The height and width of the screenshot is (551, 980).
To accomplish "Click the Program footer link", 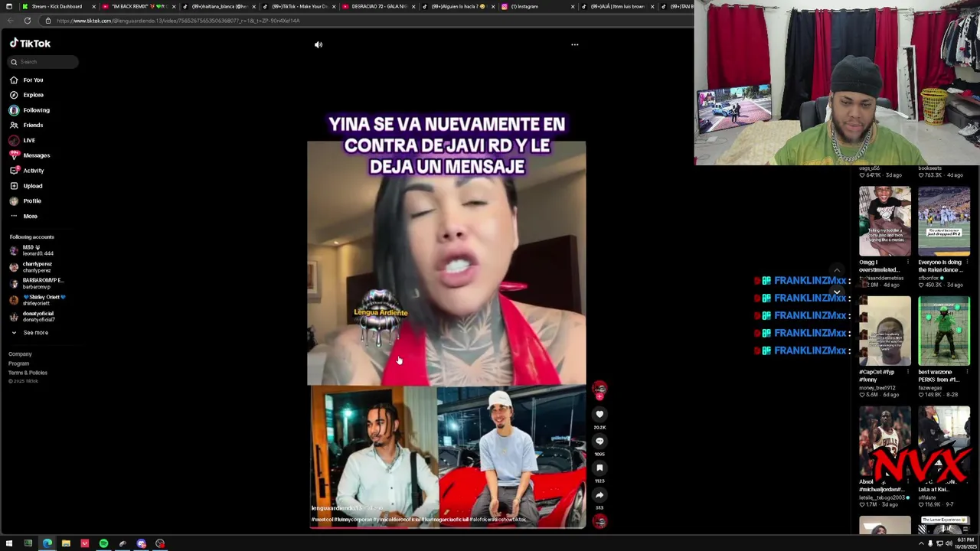I will (18, 364).
